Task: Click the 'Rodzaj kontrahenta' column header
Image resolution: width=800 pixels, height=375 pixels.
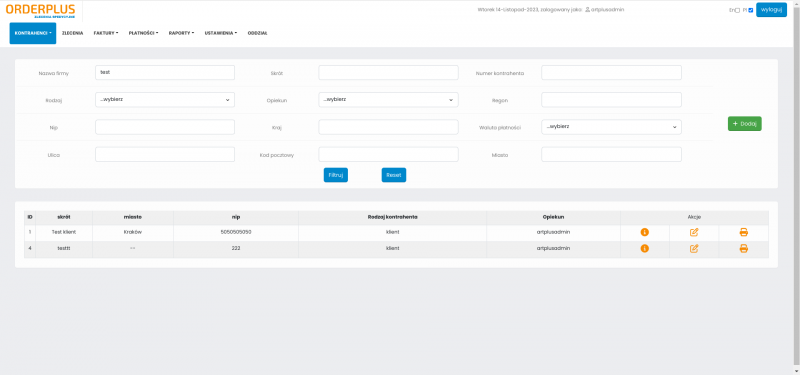Action: (392, 217)
